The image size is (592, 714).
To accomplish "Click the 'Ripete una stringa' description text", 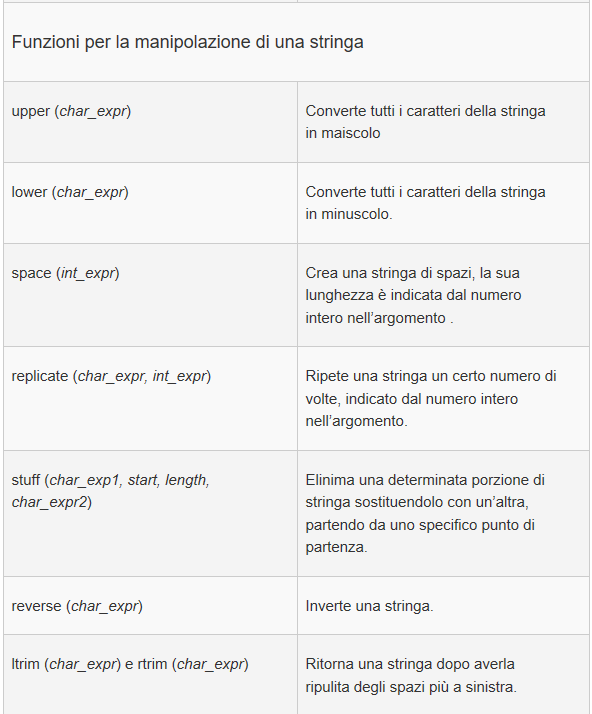I will 431,398.
